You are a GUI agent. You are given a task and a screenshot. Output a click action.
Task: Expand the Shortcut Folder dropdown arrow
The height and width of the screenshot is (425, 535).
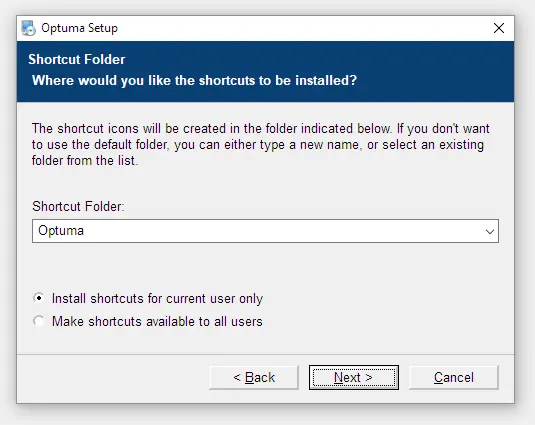click(x=490, y=232)
